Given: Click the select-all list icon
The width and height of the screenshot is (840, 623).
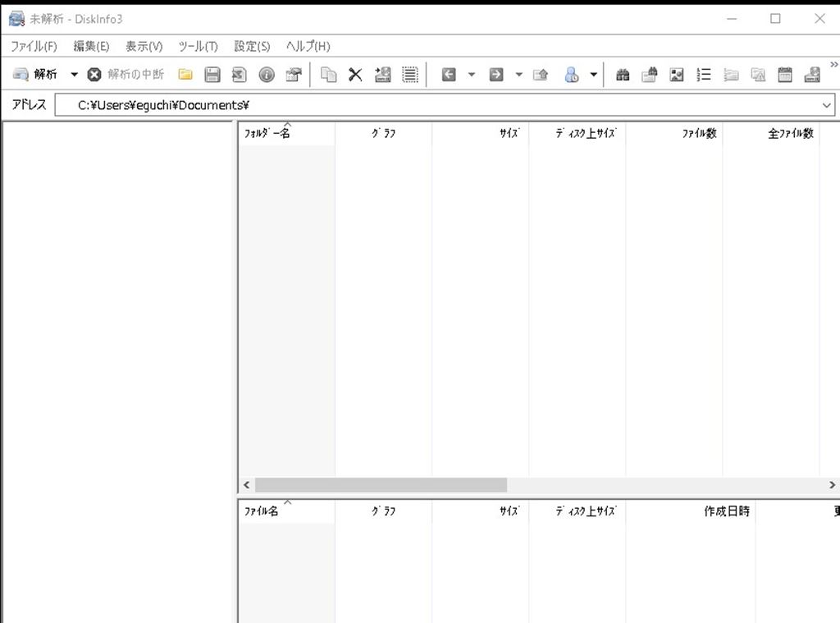Looking at the screenshot, I should tap(410, 75).
